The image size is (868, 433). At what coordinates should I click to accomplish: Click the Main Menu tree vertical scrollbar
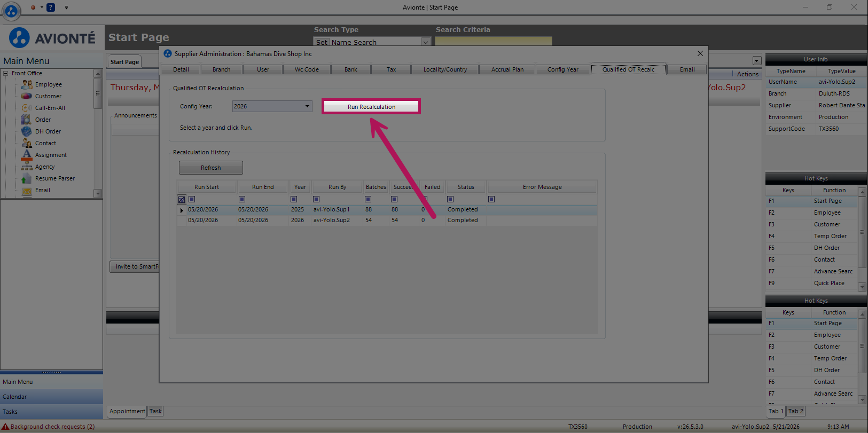(x=98, y=133)
